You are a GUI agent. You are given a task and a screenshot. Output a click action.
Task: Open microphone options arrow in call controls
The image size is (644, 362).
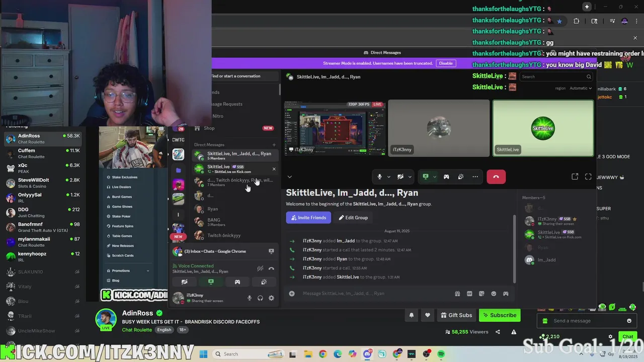(x=388, y=177)
